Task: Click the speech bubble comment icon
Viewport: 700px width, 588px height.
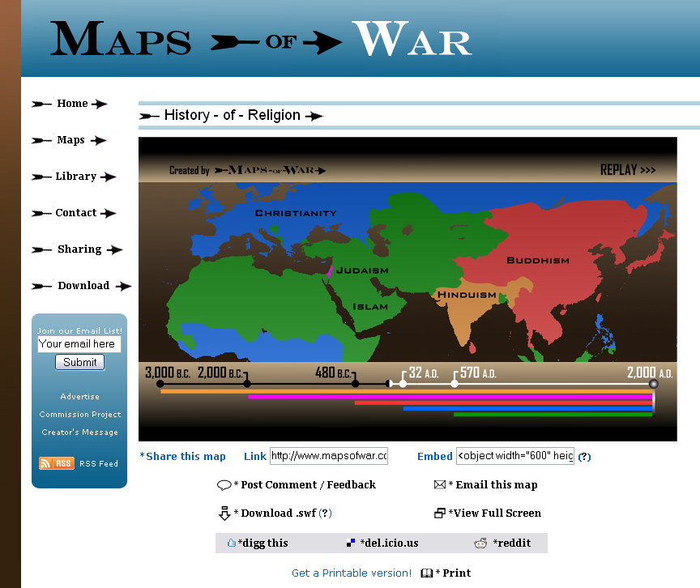Action: click(224, 485)
